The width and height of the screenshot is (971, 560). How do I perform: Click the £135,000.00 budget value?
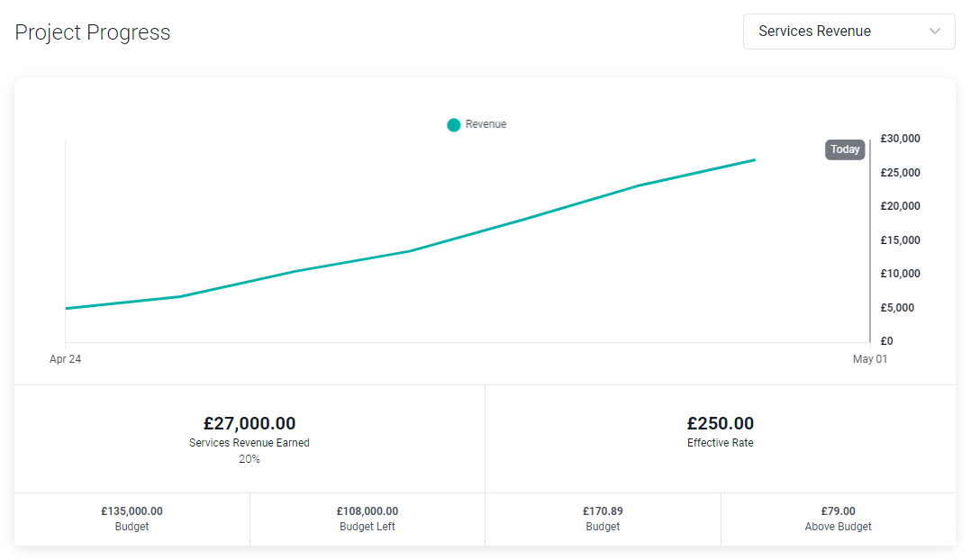[132, 511]
